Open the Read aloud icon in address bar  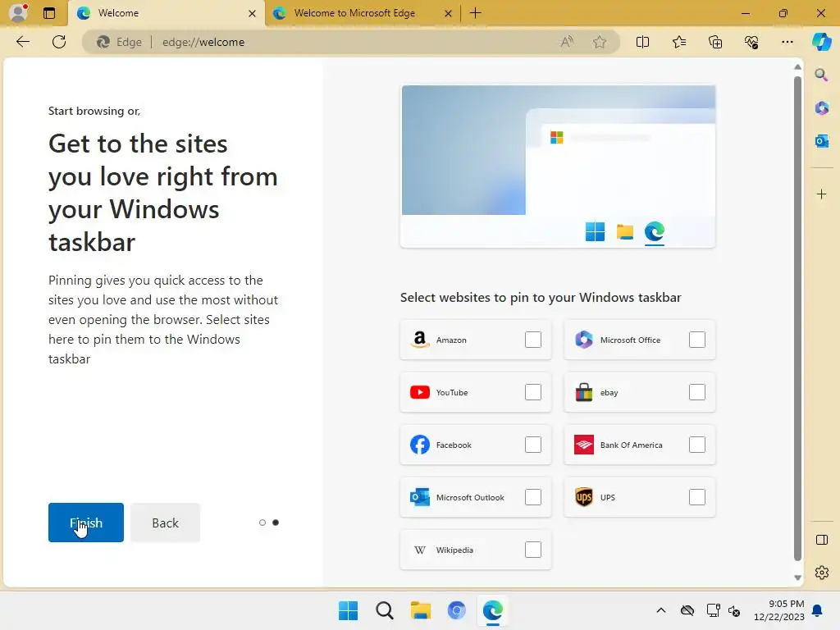[x=567, y=42]
